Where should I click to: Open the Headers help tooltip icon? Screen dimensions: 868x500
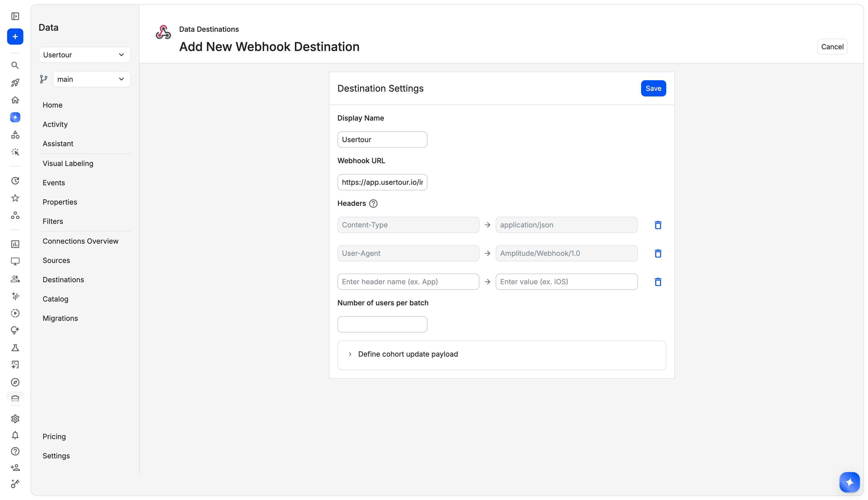click(x=373, y=204)
